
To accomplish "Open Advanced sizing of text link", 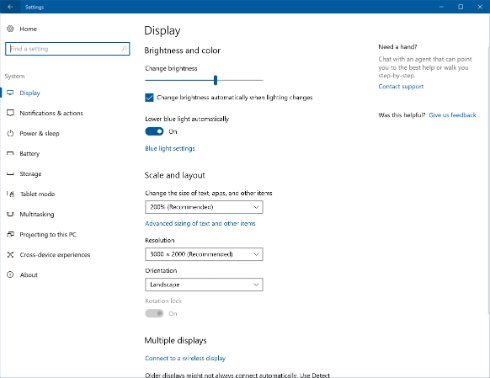I will 200,224.
